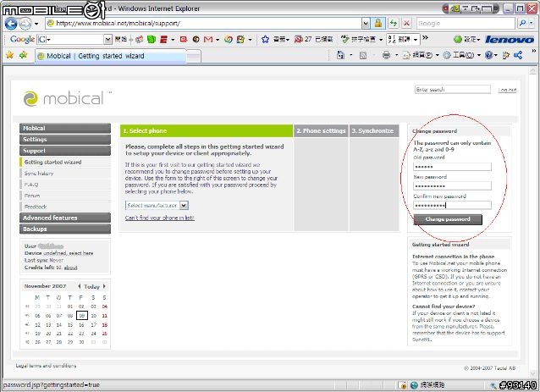Select day 25 in the calendar
Viewport: 540px width, 392px height.
click(x=105, y=334)
